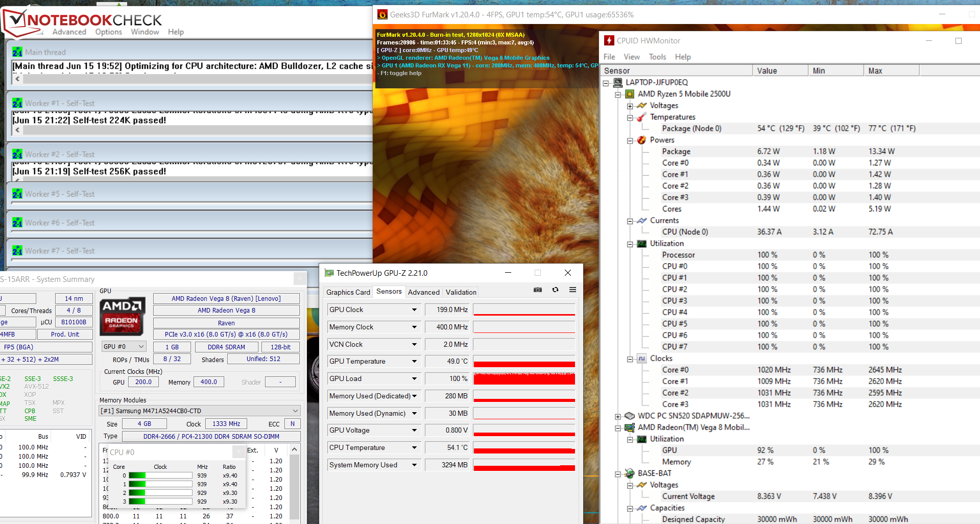Click the Clocks node icon in HWMonitor
The image size is (980, 524).
641,359
